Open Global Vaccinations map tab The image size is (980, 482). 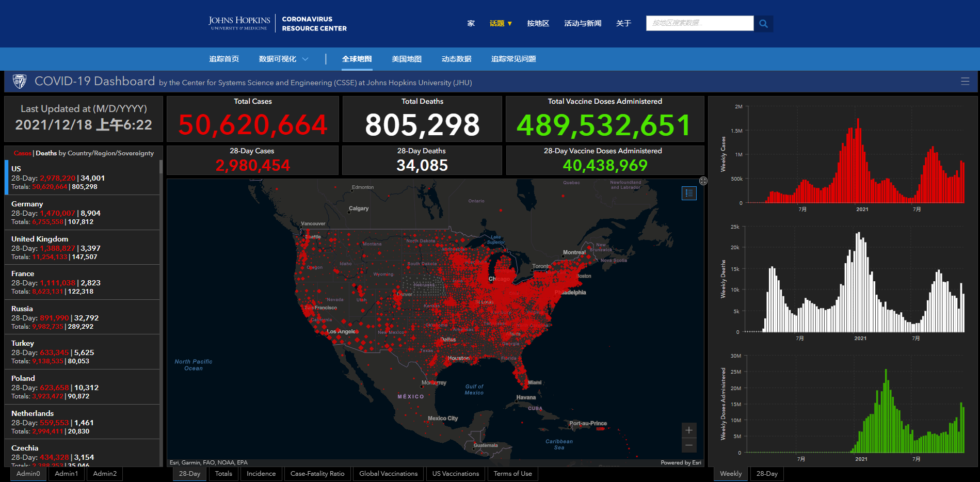[x=389, y=474]
